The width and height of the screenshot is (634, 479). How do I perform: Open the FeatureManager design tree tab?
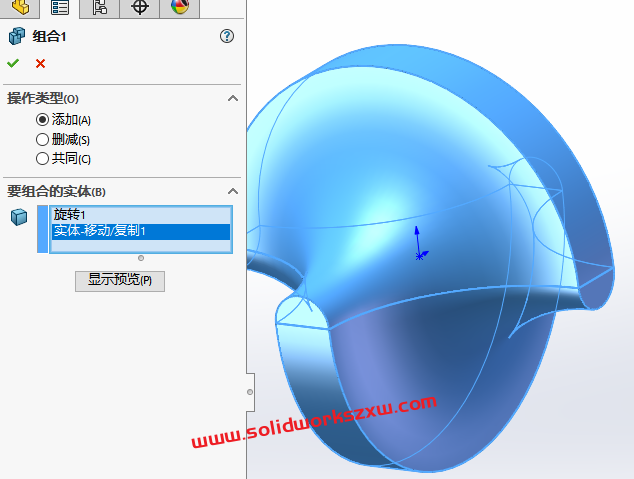20,7
